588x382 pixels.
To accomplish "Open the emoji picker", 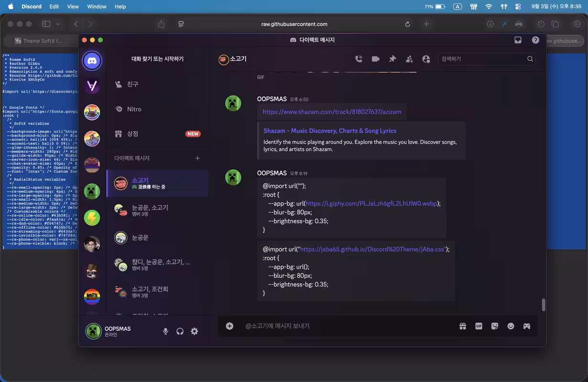I will tap(511, 326).
